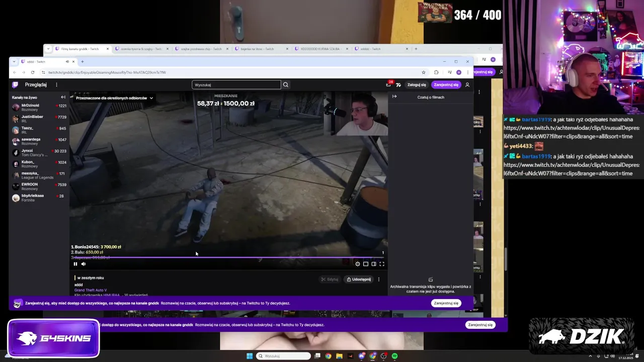Open the Windows Start button

pyautogui.click(x=250, y=356)
